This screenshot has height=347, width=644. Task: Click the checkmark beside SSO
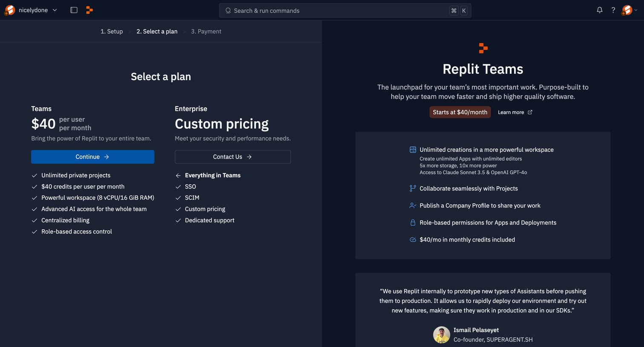pos(178,187)
